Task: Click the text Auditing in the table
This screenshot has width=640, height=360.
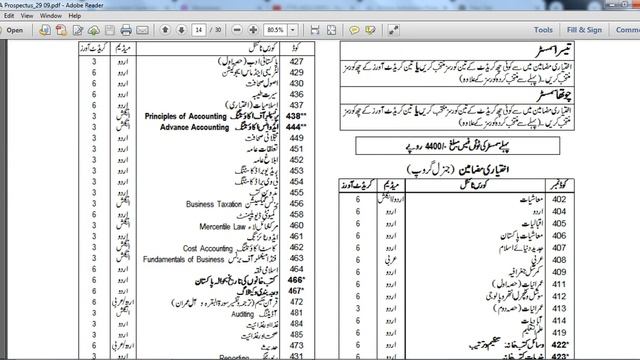Action: click(242, 314)
